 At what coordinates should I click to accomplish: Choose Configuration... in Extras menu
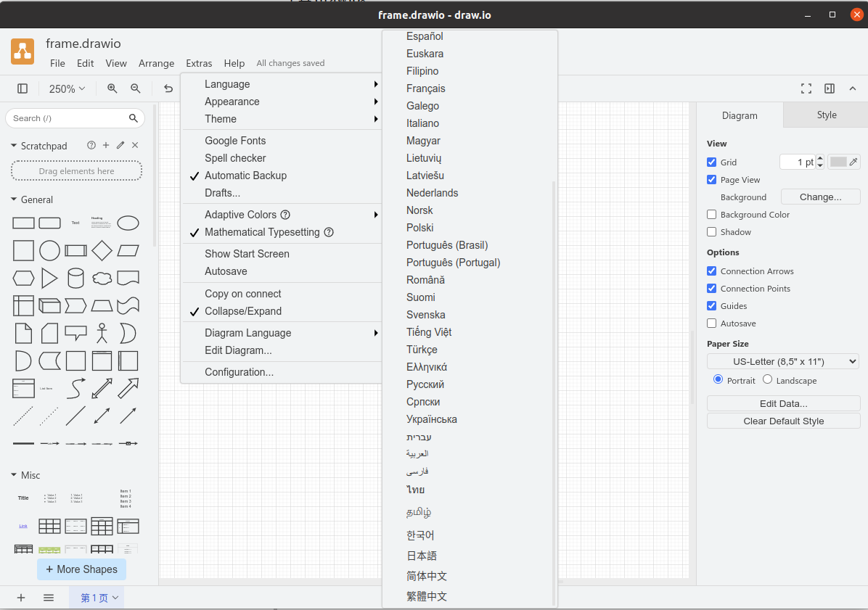click(282, 372)
